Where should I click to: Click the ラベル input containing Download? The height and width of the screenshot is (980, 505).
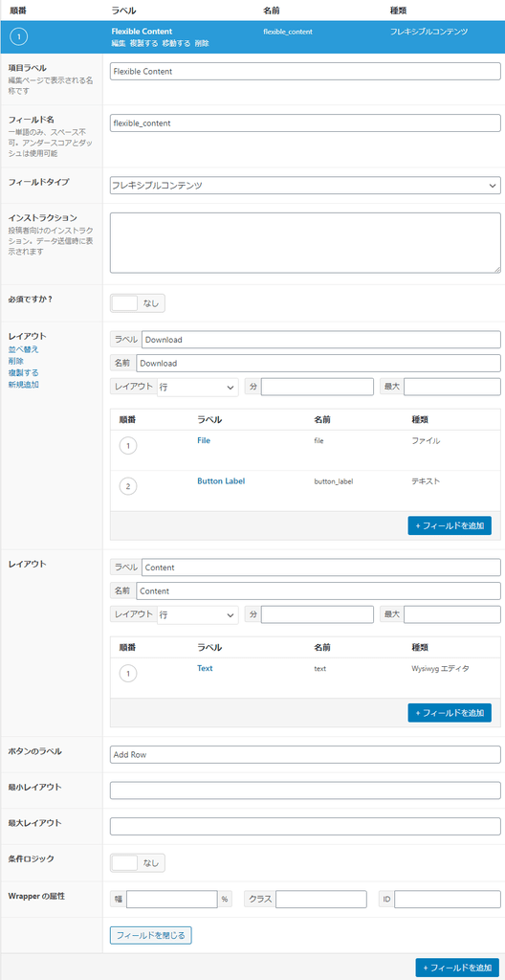pyautogui.click(x=321, y=340)
